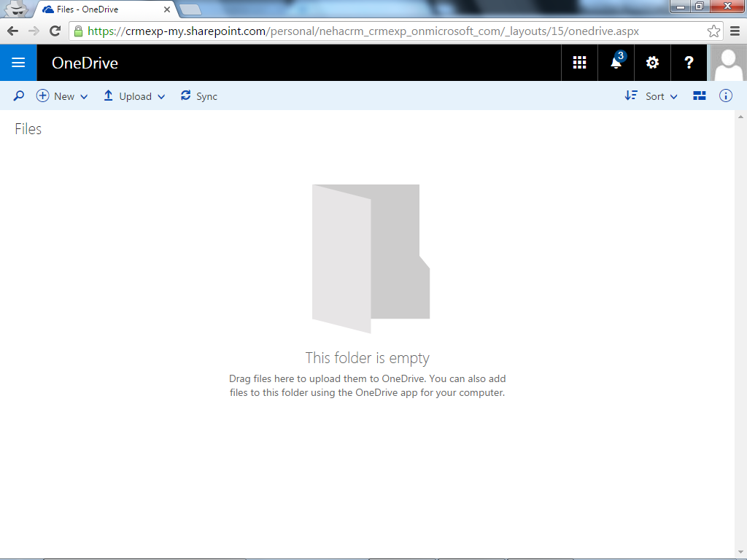
Task: Search files with the magnifier icon
Action: tap(18, 96)
